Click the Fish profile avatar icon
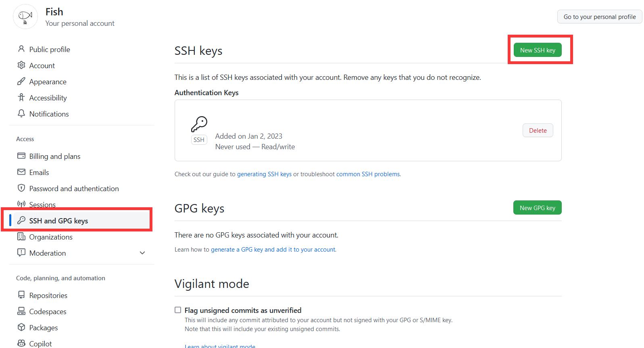This screenshot has height=348, width=644. click(25, 17)
